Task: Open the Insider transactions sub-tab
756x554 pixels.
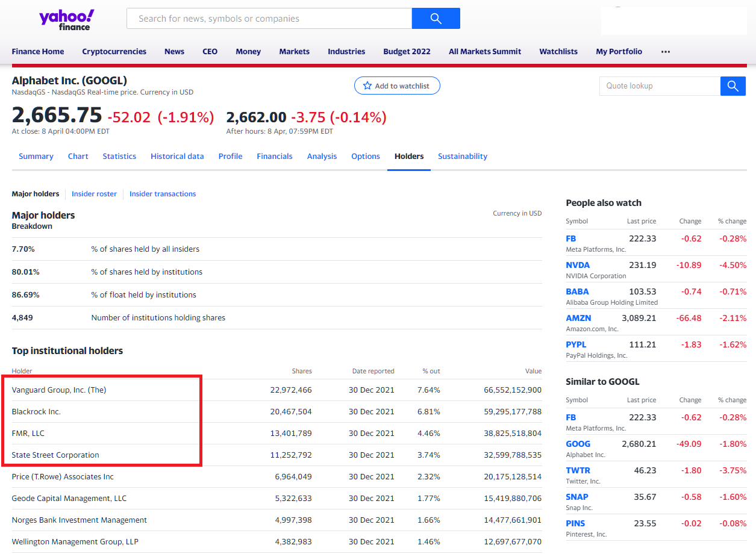Action: point(163,194)
